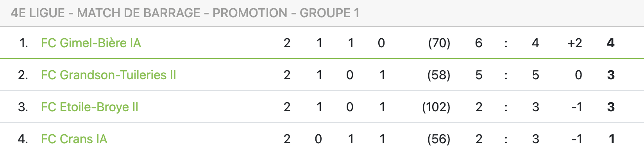Open the FC Gimel-Bière IA team link
Screen dimensions: 644x153
point(91,43)
